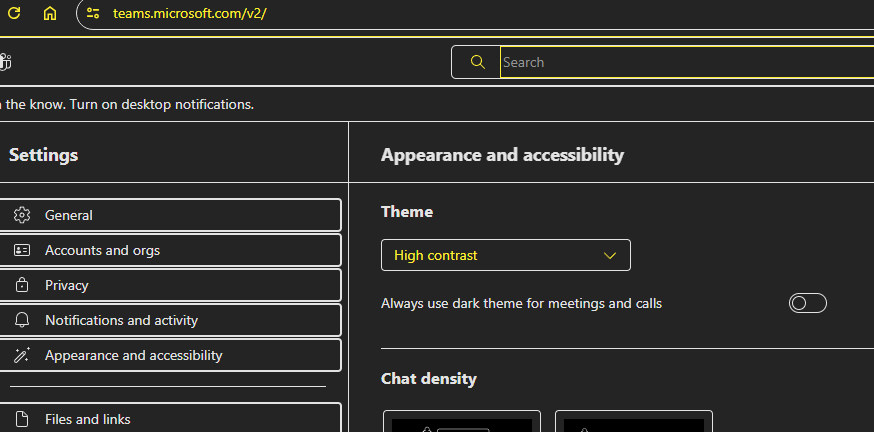Select the first chat density preview card
874x432 pixels.
click(462, 421)
